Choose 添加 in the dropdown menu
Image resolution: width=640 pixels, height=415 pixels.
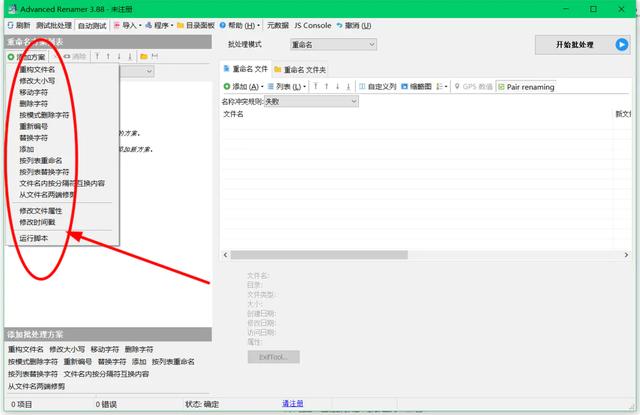tap(27, 149)
